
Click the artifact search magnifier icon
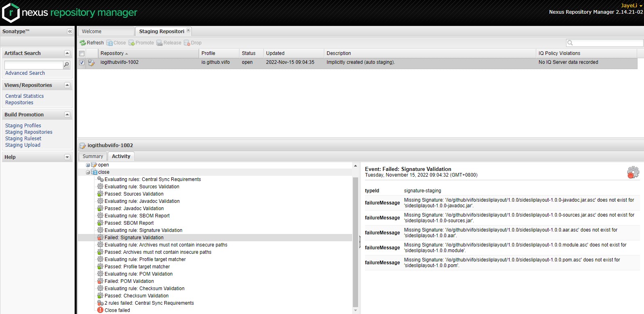(67, 65)
